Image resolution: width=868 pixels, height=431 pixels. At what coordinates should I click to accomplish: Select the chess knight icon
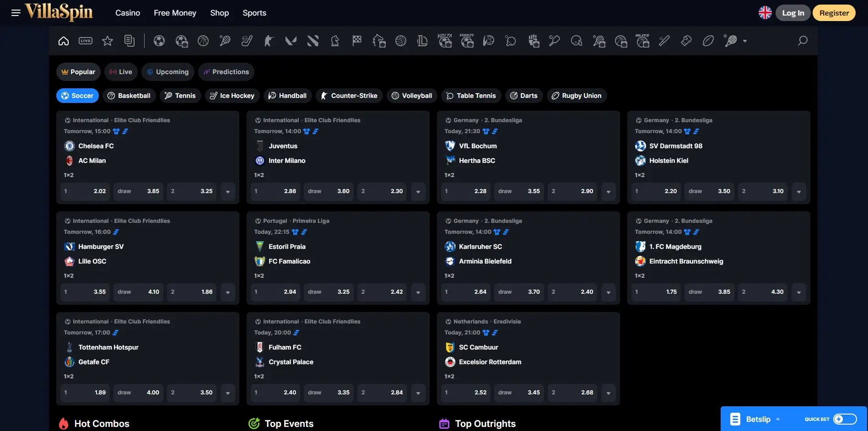pyautogui.click(x=335, y=41)
